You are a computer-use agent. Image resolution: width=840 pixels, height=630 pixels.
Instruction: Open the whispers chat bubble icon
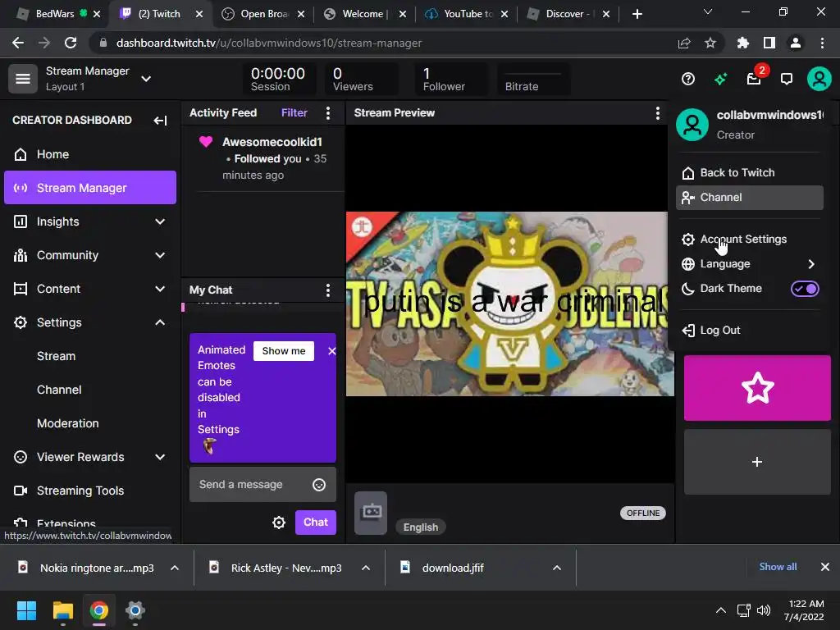tap(787, 80)
